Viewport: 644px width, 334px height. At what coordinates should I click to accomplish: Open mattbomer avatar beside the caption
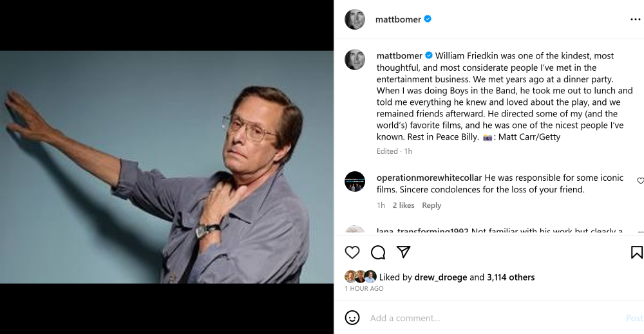(x=355, y=59)
